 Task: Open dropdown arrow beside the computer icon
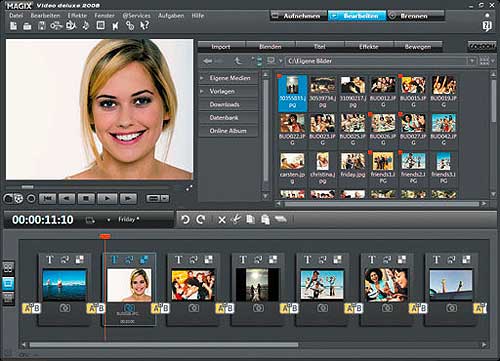click(x=280, y=61)
